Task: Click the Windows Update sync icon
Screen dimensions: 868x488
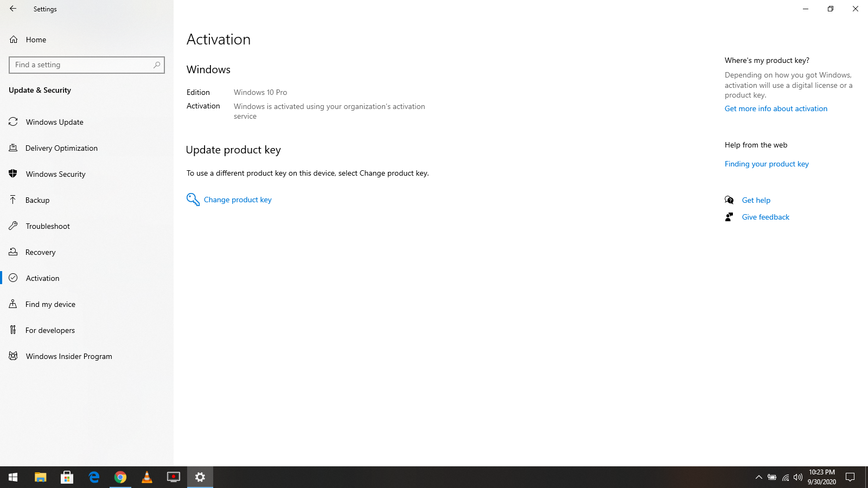Action: pyautogui.click(x=13, y=121)
